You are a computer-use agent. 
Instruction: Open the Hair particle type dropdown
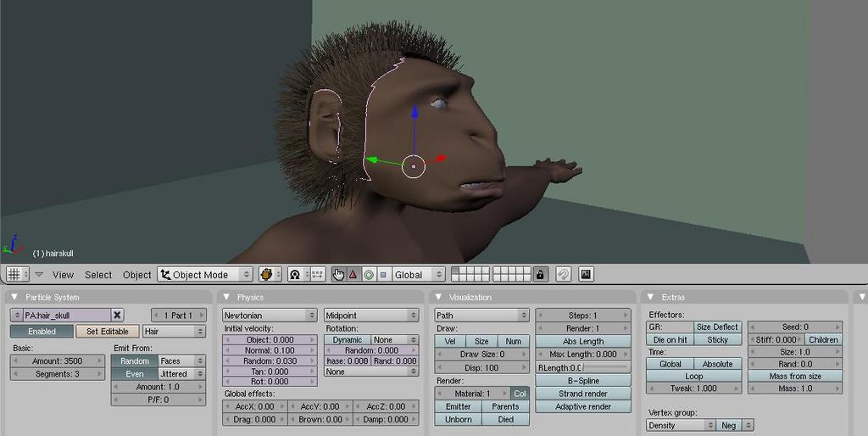click(174, 332)
